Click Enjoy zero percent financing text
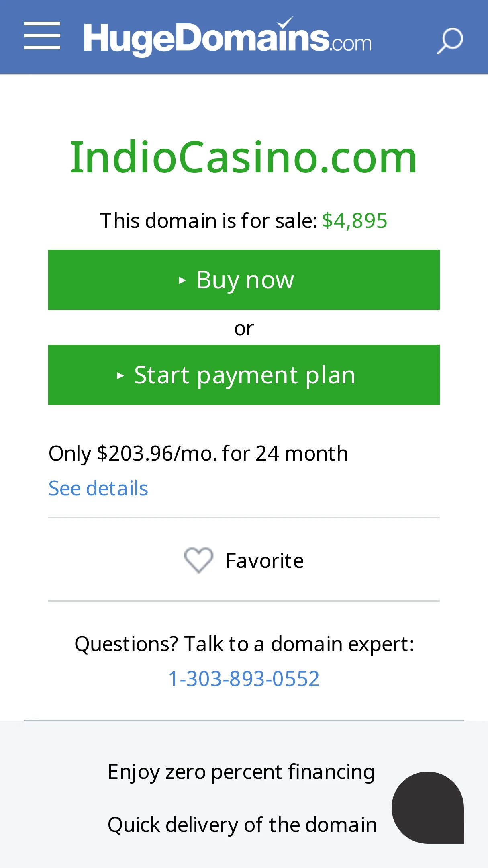The width and height of the screenshot is (488, 868). click(241, 772)
